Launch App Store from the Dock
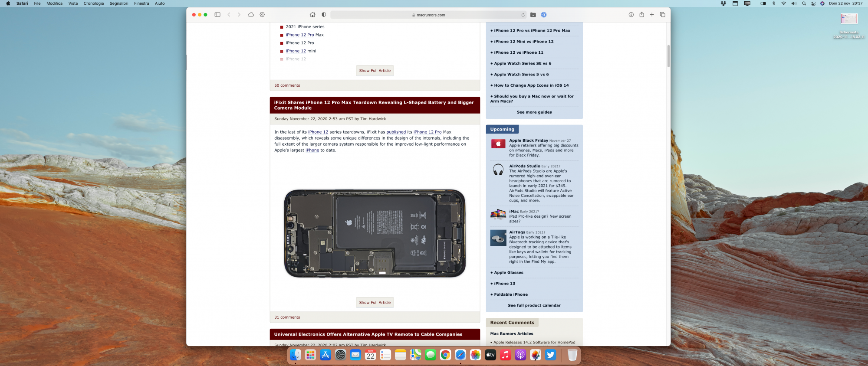Screen dimensions: 868x366 325,355
